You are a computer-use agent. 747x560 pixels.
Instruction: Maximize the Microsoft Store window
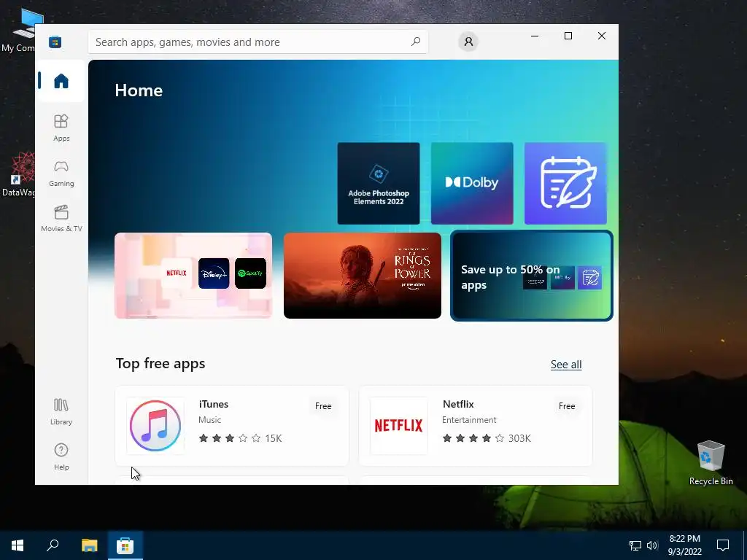(568, 36)
